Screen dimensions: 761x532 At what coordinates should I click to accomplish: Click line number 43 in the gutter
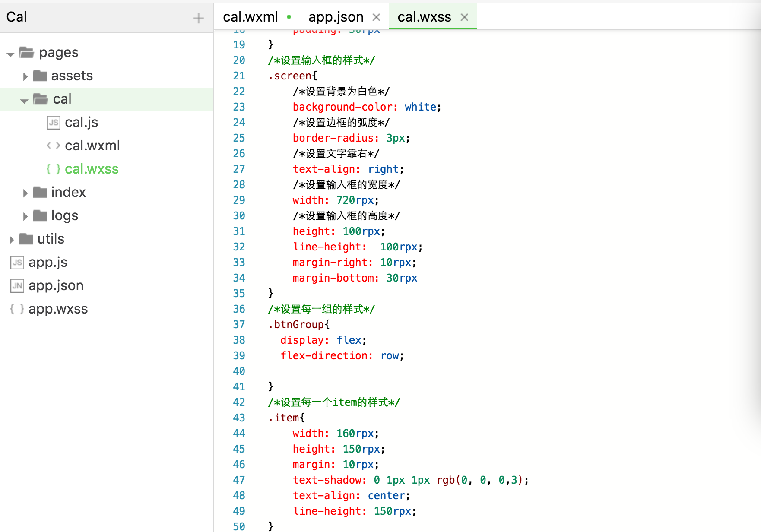pyautogui.click(x=239, y=418)
